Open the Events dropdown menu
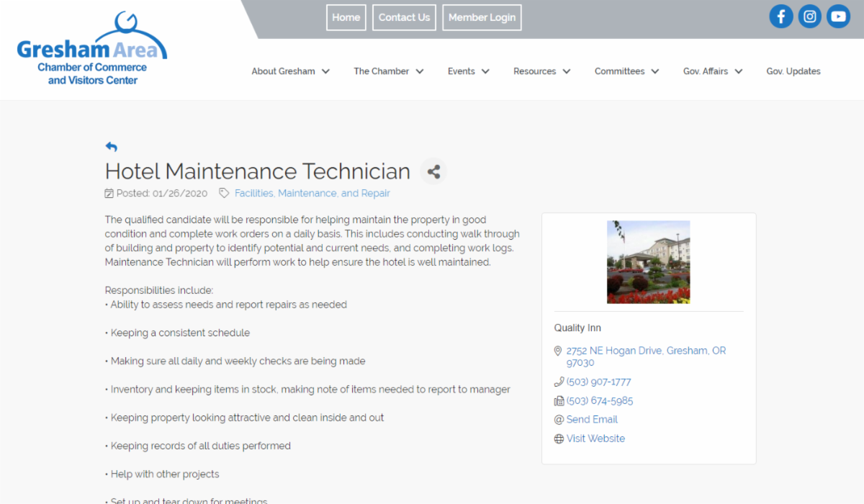Screen dimensions: 864x504 point(468,71)
